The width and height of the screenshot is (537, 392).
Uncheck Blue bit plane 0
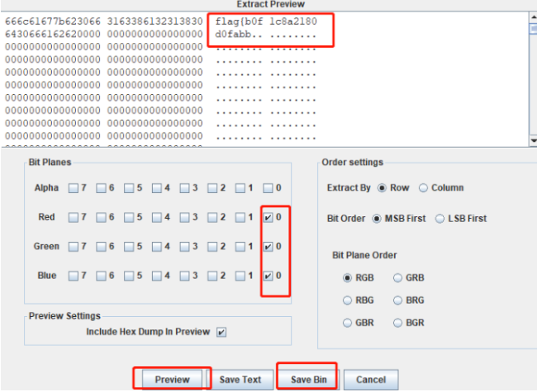[x=268, y=276]
